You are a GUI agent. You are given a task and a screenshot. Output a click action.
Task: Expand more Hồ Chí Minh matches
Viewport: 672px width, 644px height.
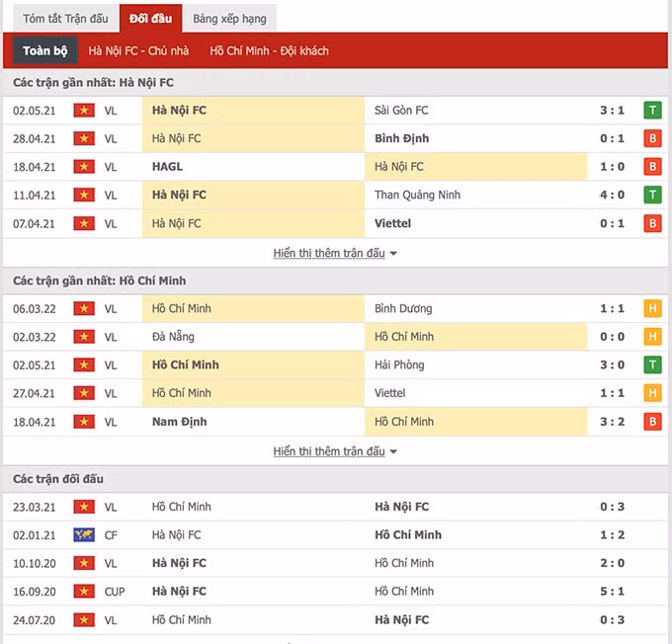[x=335, y=451]
